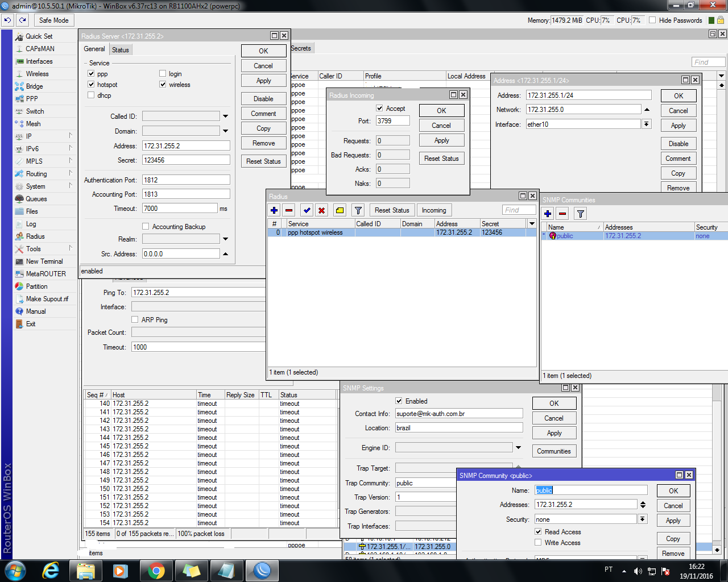
Task: Open the Radius menu item in sidebar
Action: tap(35, 236)
